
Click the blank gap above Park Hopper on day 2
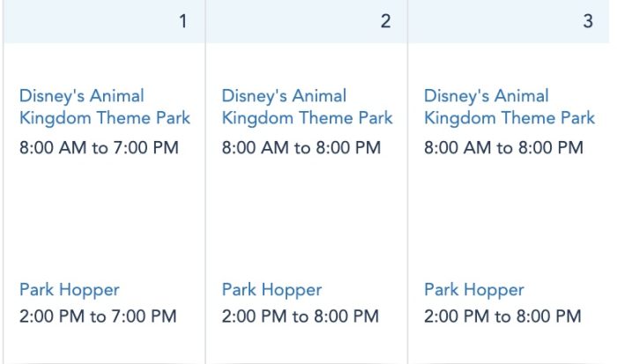coord(306,219)
